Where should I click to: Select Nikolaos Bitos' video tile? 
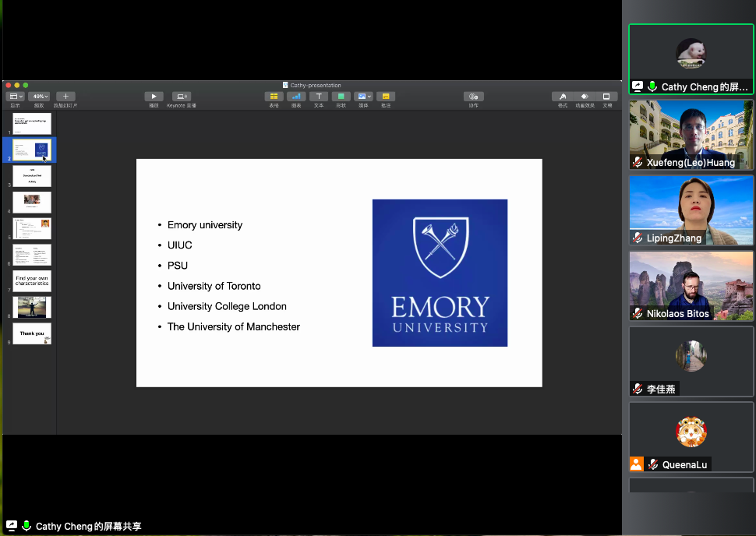point(691,286)
